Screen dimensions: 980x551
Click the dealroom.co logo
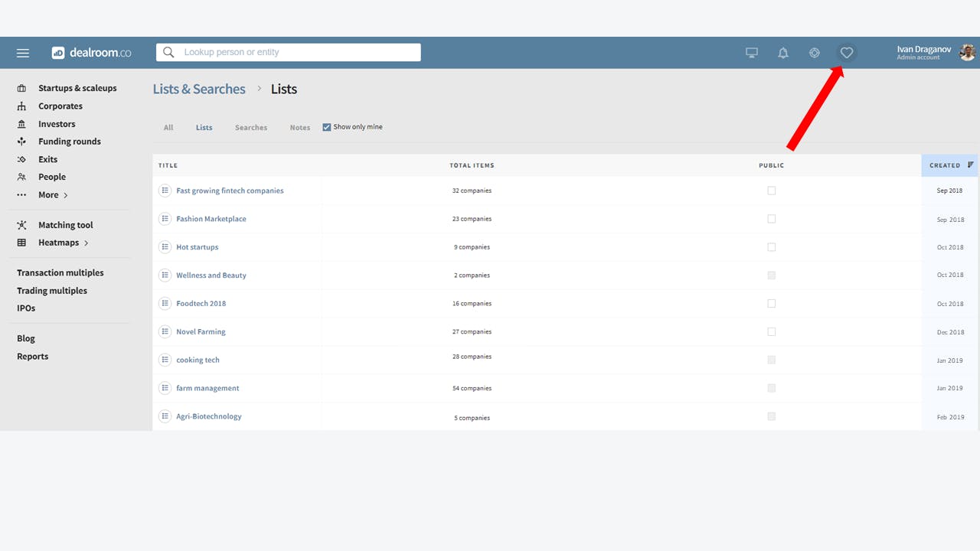click(91, 52)
